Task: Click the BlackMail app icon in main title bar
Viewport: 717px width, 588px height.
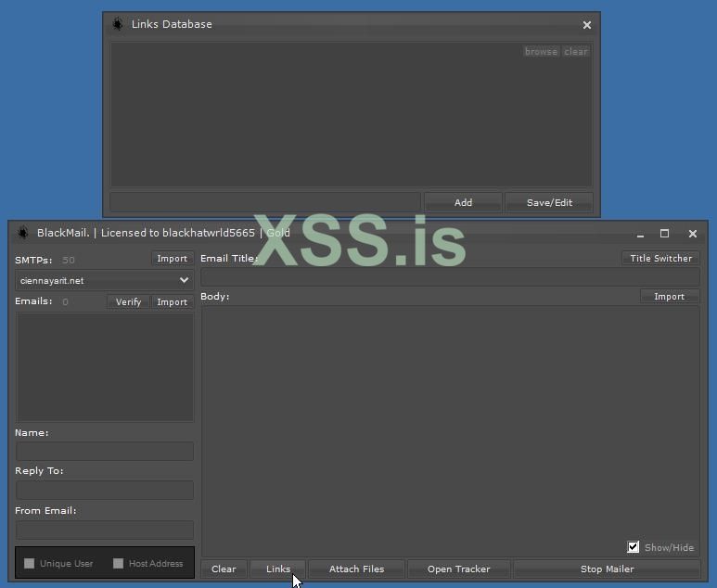Action: coord(22,233)
